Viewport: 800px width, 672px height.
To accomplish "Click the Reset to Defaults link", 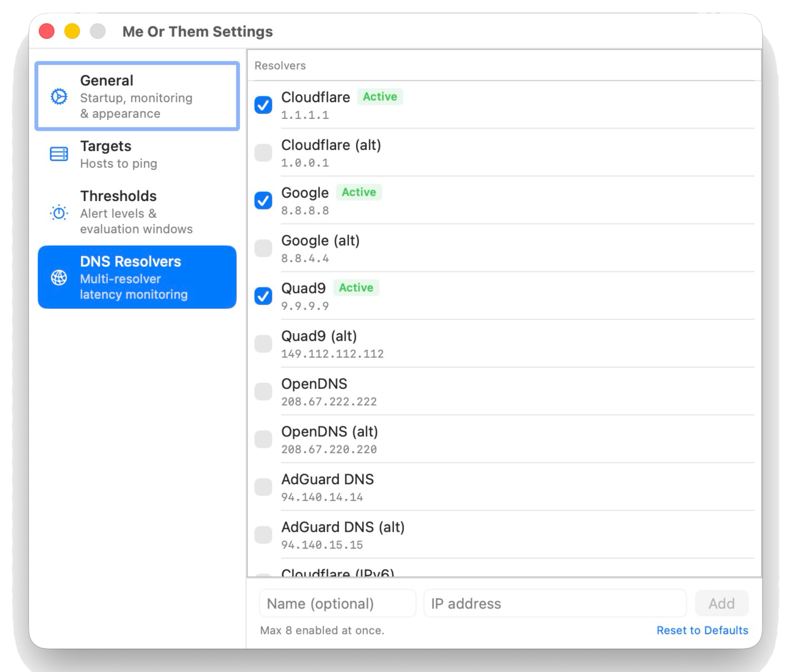I will click(x=702, y=630).
